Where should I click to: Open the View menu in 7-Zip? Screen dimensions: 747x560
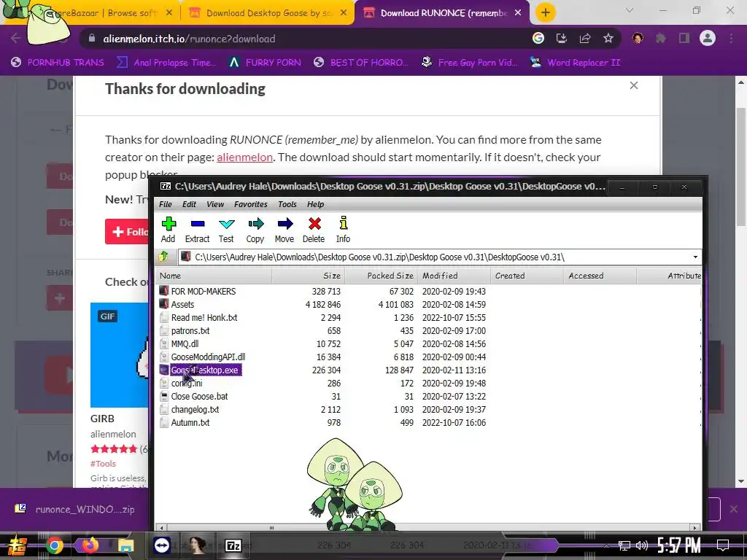(x=215, y=204)
